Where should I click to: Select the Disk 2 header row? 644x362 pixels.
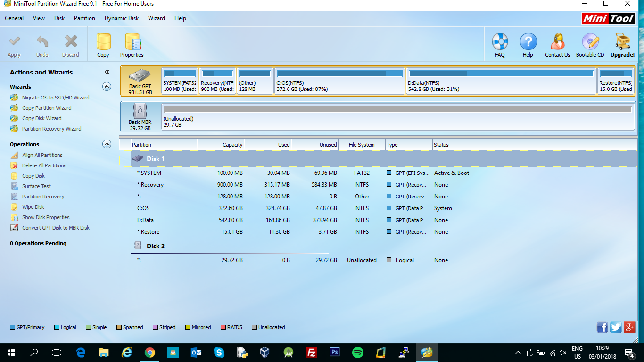click(384, 246)
